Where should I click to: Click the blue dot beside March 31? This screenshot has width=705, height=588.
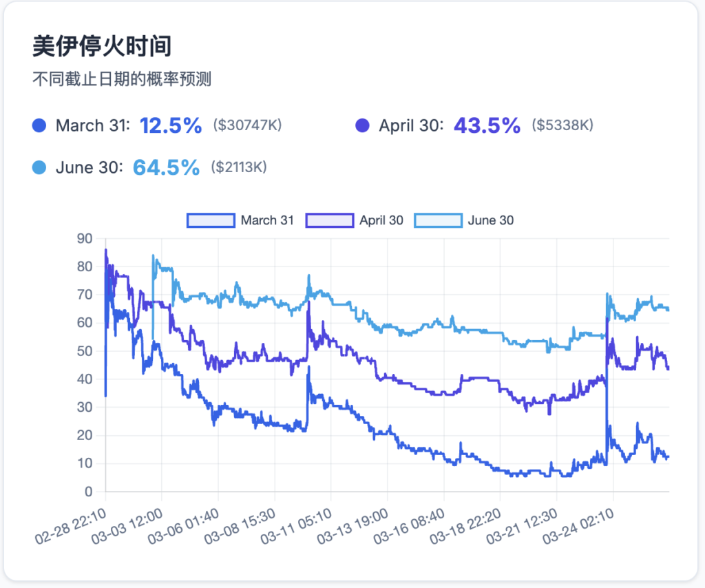click(x=39, y=126)
